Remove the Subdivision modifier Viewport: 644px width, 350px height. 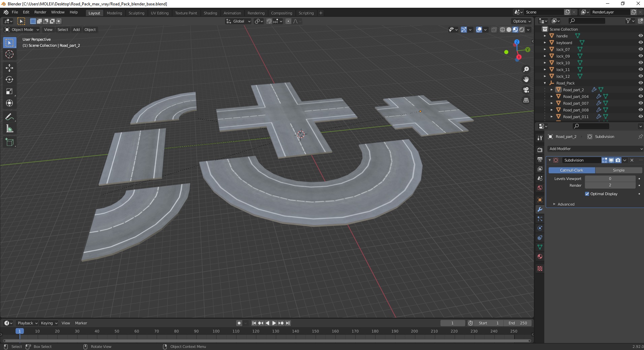point(632,160)
